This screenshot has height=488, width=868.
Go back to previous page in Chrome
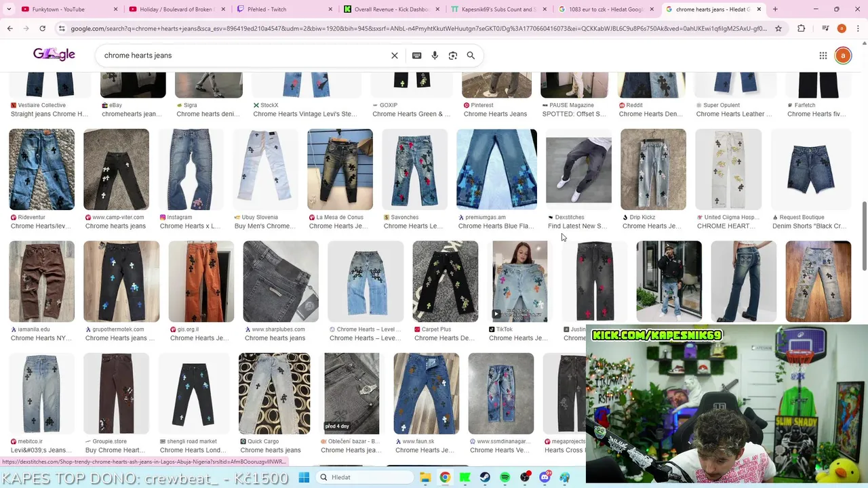coord(9,28)
